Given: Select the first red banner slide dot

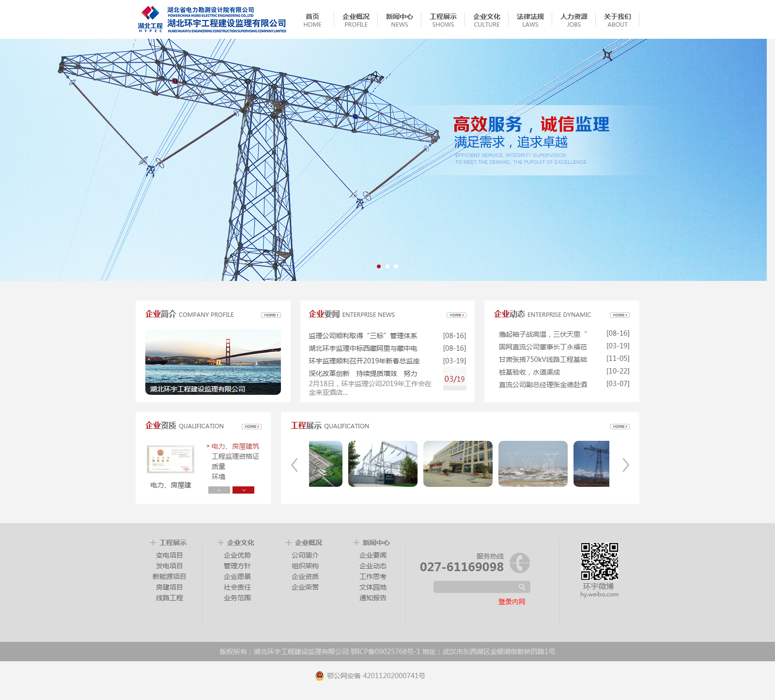Looking at the screenshot, I should tap(379, 266).
